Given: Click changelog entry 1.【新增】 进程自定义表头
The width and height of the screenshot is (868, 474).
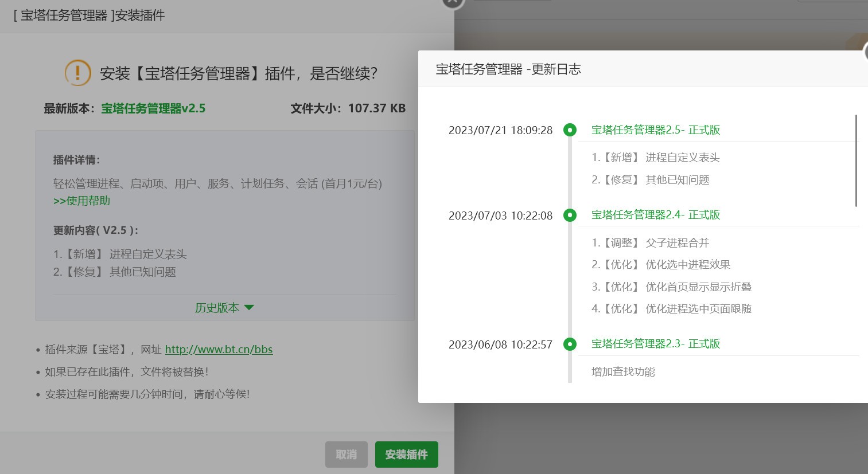Looking at the screenshot, I should pyautogui.click(x=656, y=158).
